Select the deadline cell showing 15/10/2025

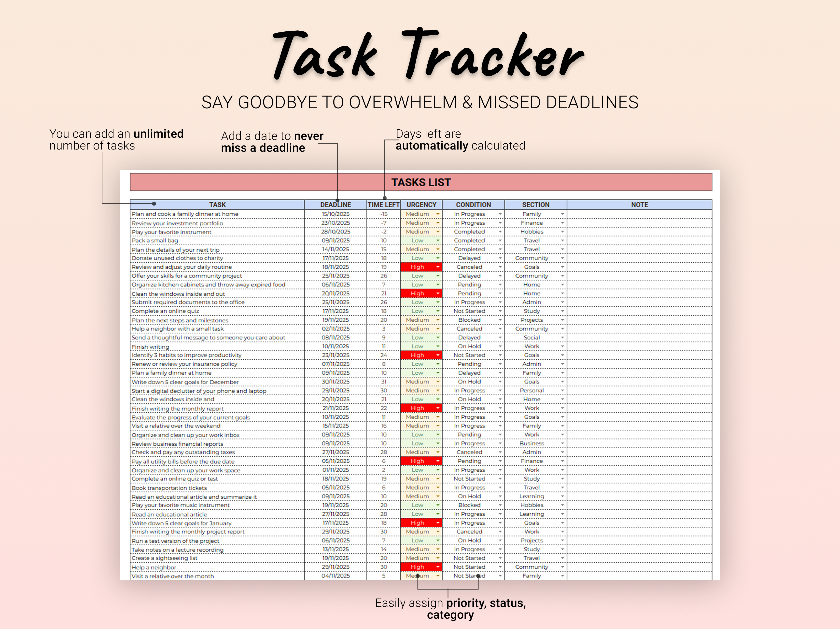pos(336,214)
